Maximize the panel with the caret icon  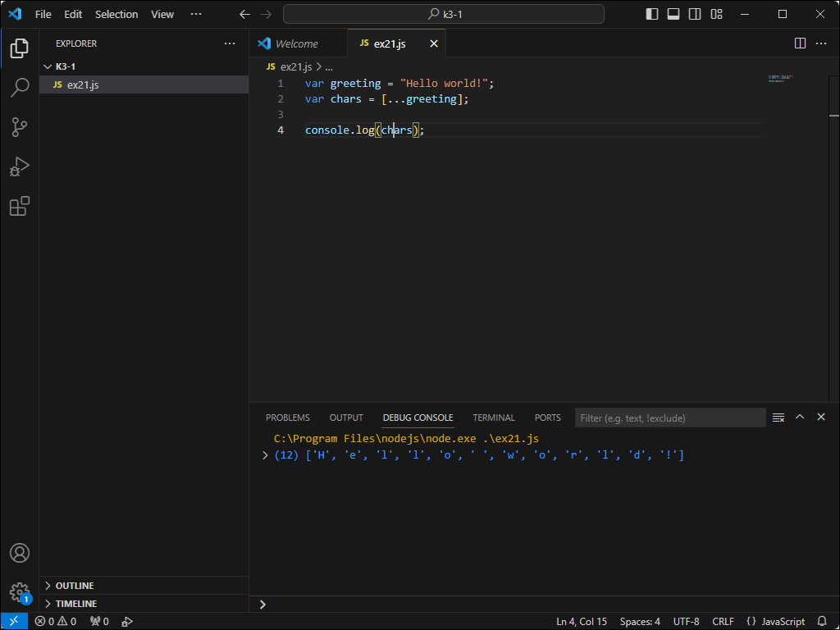[x=800, y=417]
